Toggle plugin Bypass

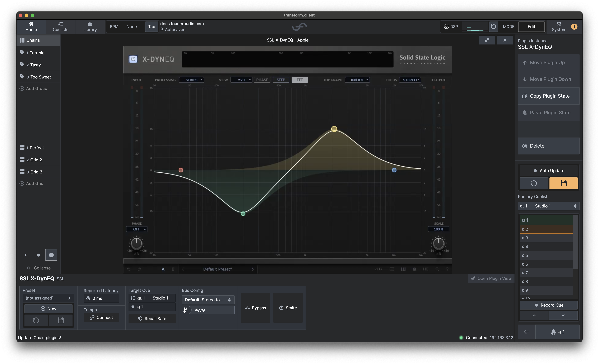pos(255,308)
